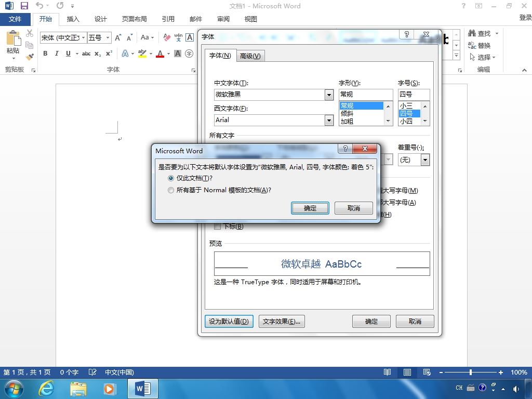Image resolution: width=532 pixels, height=399 pixels.
Task: Click the Text Effects glowing A icon
Action: [125, 54]
